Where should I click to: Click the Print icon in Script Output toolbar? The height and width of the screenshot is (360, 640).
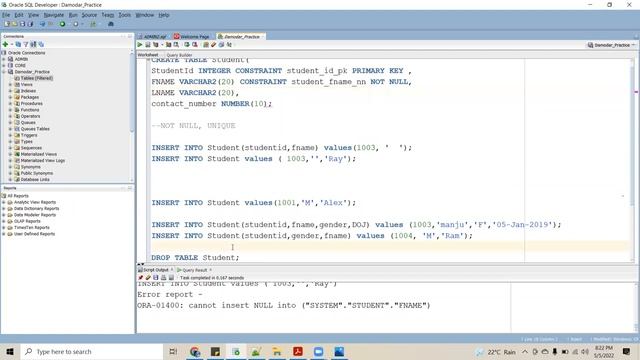coord(163,278)
